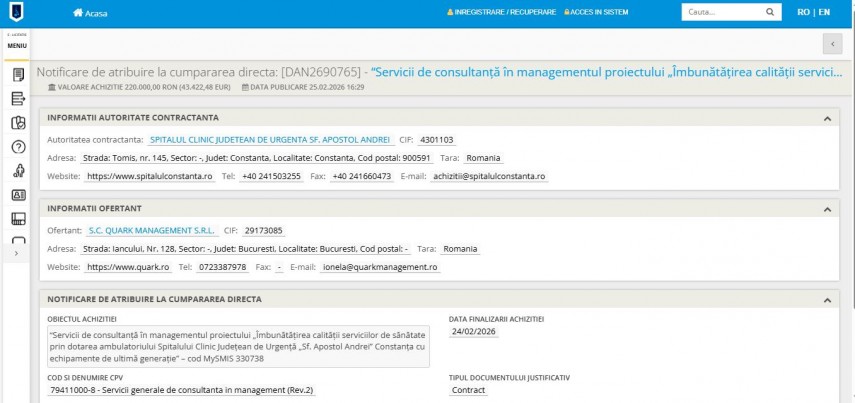855x403 pixels.
Task: Collapse Notificare de atribuire section
Action: coord(827,299)
